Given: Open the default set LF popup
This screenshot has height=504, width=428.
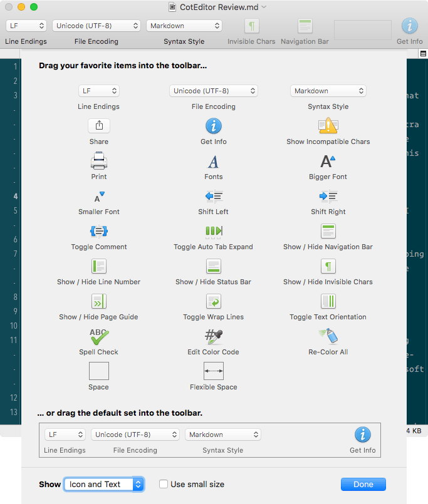Looking at the screenshot, I should point(65,435).
